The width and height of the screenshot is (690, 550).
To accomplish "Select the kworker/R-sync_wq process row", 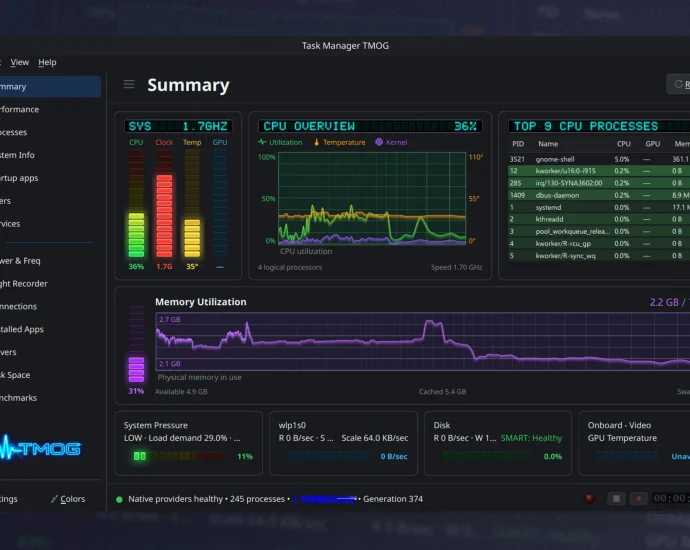I will (599, 255).
